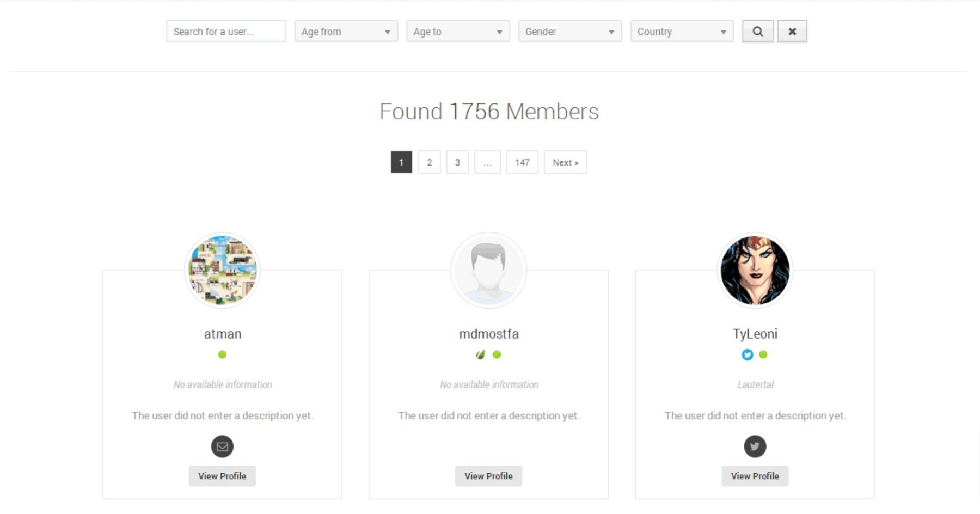
Task: Clear search filters via the X icon
Action: point(793,31)
